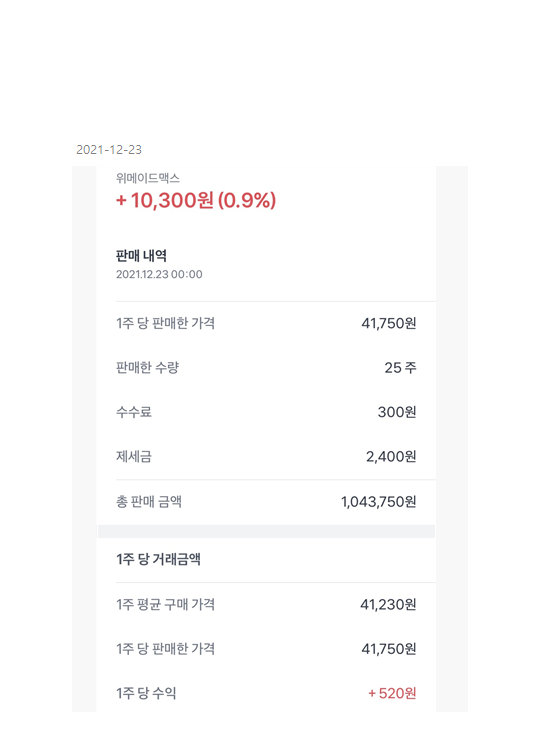Select the 위메이드맥스 stock name
Image resolution: width=551 pixels, height=736 pixels.
pos(148,178)
